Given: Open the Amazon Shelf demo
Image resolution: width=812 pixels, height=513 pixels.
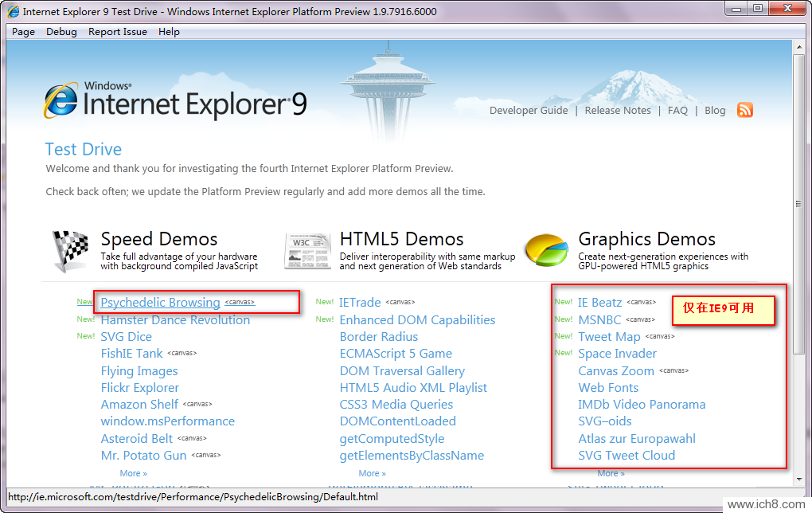Looking at the screenshot, I should tap(139, 404).
